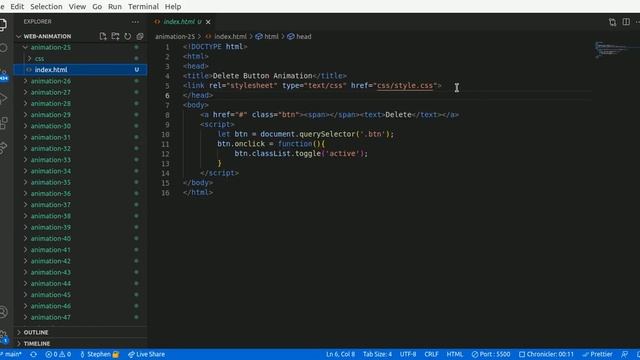This screenshot has width=640, height=360.
Task: Close the index.html editor tab
Action: [x=208, y=22]
